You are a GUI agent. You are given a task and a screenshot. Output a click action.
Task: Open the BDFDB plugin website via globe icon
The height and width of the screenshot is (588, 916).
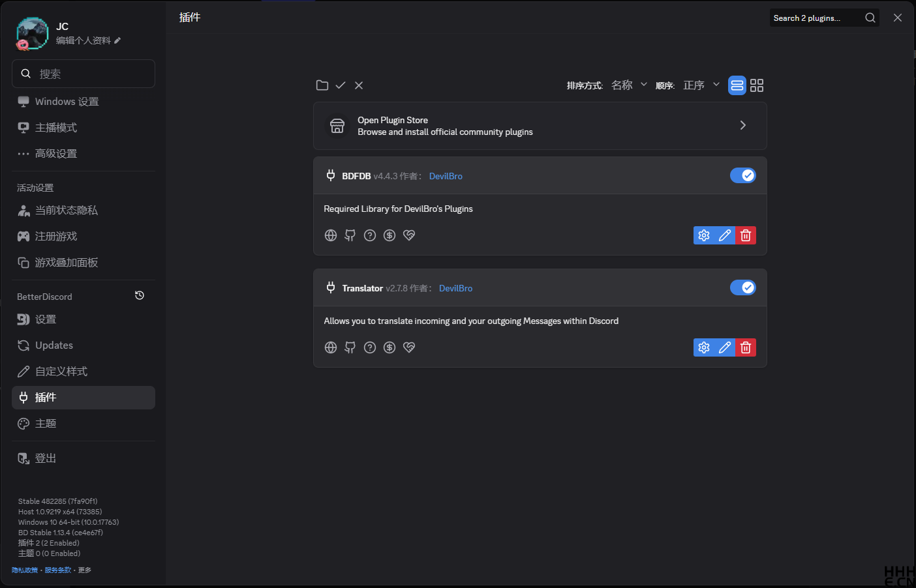330,235
